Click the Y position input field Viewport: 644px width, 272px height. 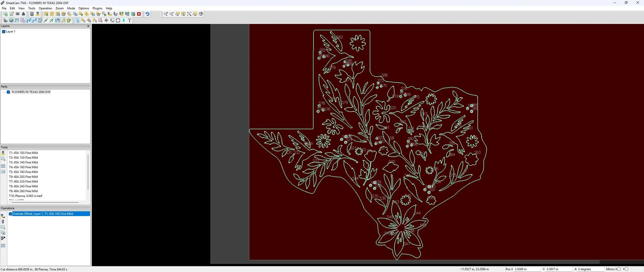click(558, 269)
